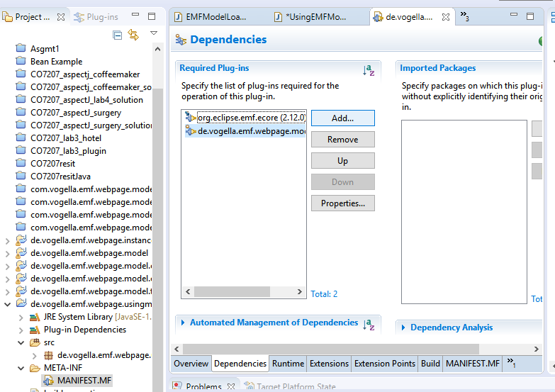Maximize the editor area
555x392 pixels.
pyautogui.click(x=530, y=16)
